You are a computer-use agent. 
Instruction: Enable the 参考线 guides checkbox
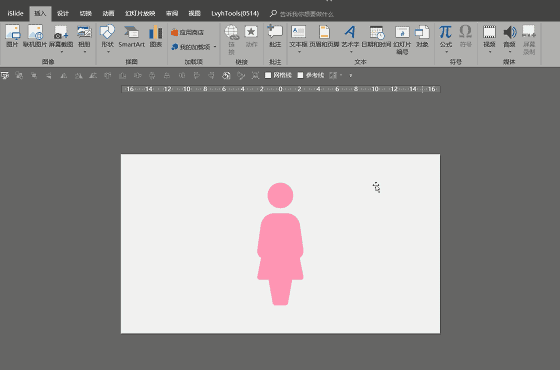pyautogui.click(x=300, y=75)
